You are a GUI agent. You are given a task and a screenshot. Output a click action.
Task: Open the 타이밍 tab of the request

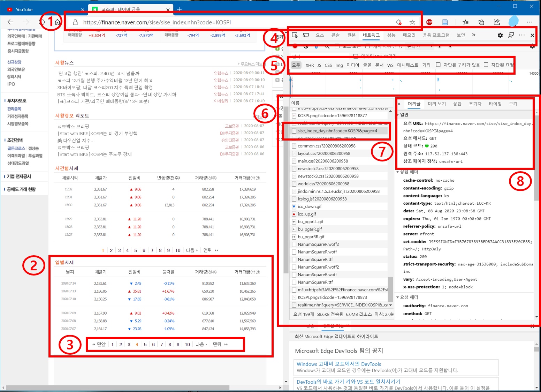(x=495, y=104)
